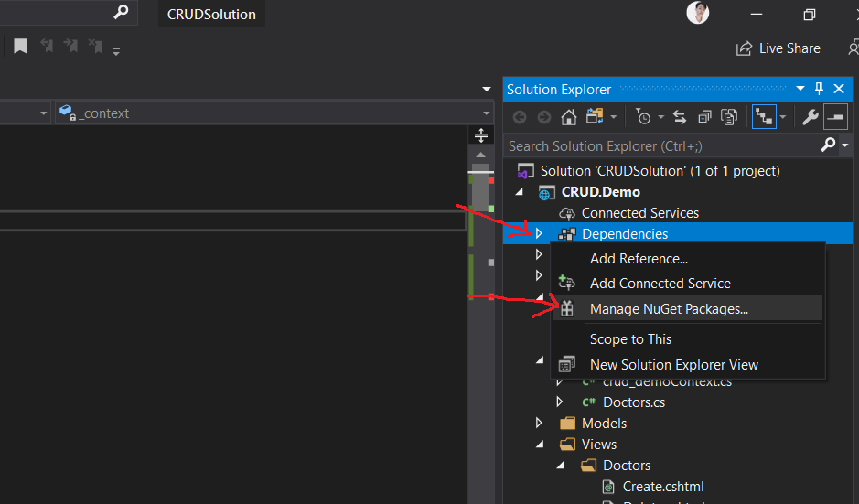Screen dimensions: 859x504
Task: Choose Scope to This menu item
Action: tap(687, 339)
